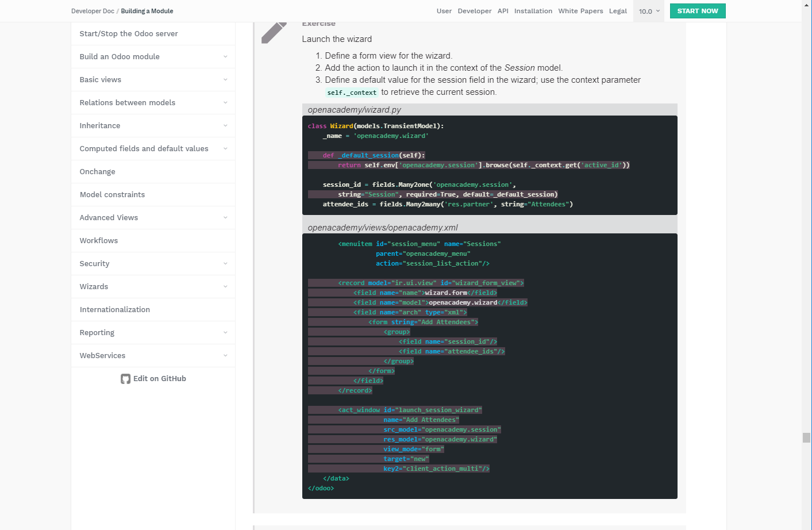Open the Internationalization page
Viewport: 812px width, 530px height.
click(114, 309)
